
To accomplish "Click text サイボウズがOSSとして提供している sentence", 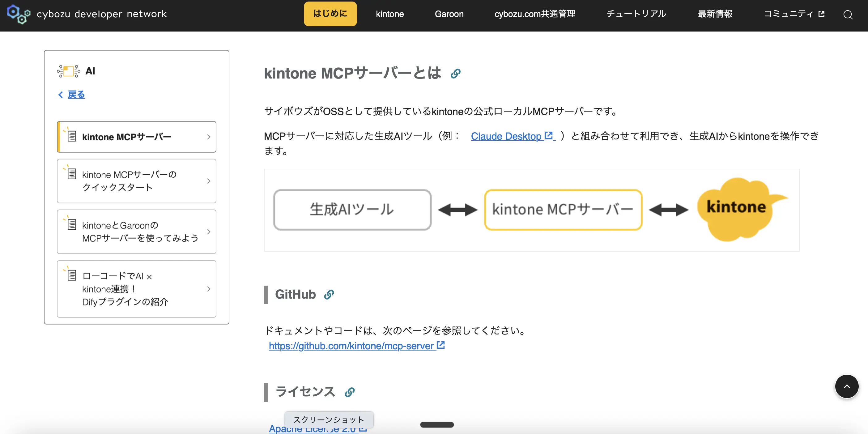I will click(441, 111).
